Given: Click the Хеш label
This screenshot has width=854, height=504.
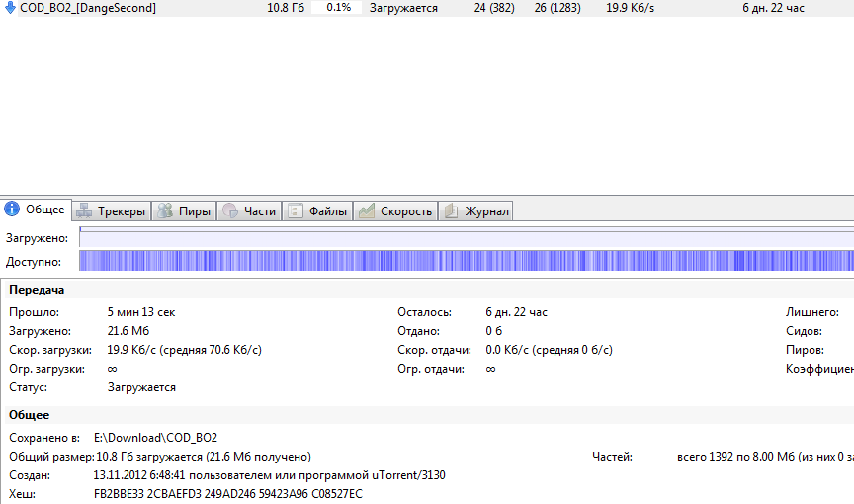Looking at the screenshot, I should point(23,494).
